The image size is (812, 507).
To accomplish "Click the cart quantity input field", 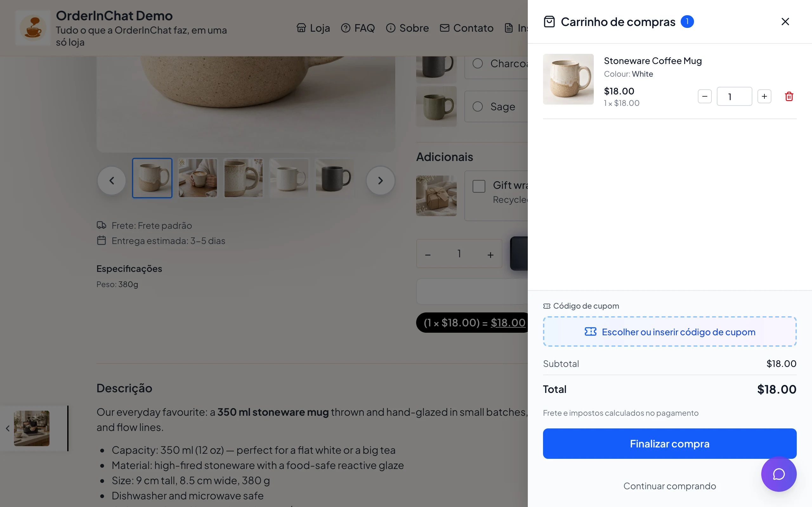I will coord(735,97).
